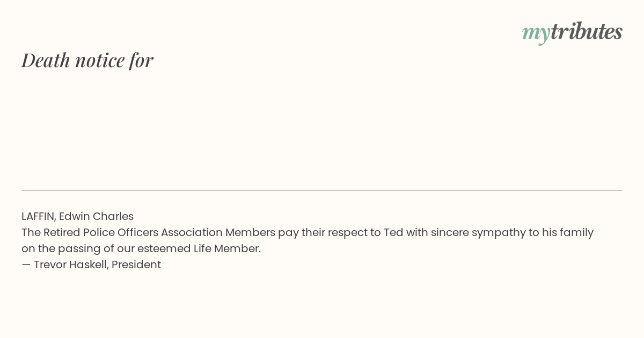Click the 'tributes' part of the logo
The height and width of the screenshot is (338, 644).
tap(587, 31)
